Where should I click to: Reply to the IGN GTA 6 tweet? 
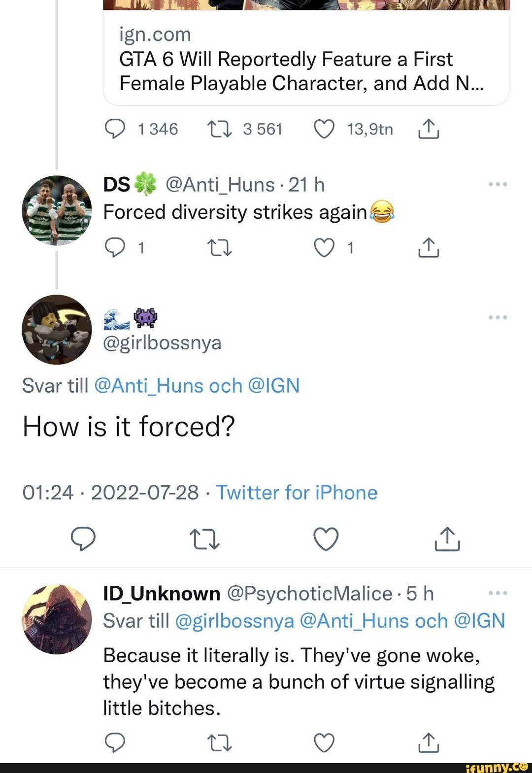tap(115, 129)
